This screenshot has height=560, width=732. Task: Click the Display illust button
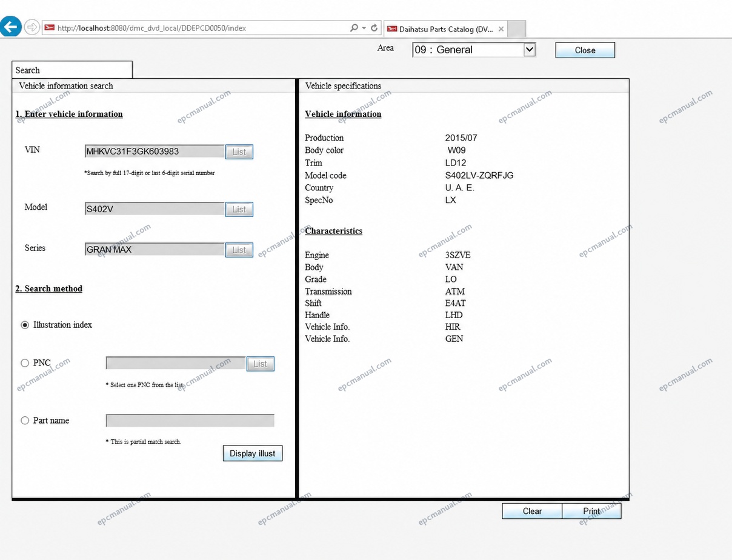(x=253, y=453)
